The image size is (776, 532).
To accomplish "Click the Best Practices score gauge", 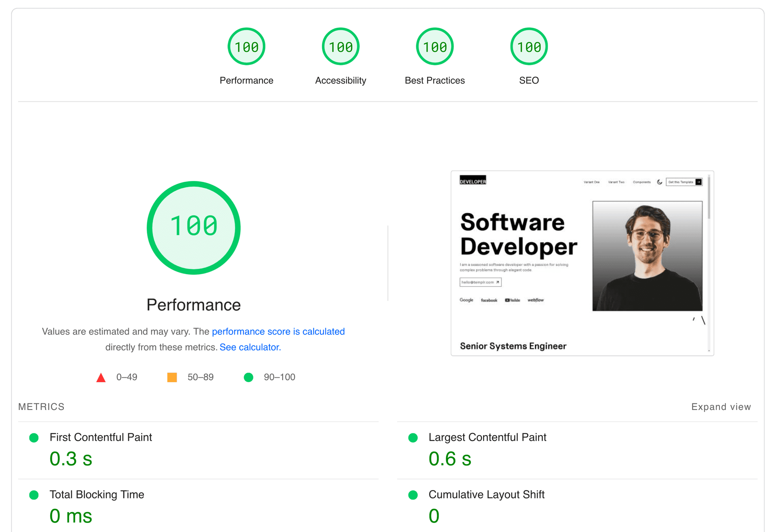I will (434, 46).
